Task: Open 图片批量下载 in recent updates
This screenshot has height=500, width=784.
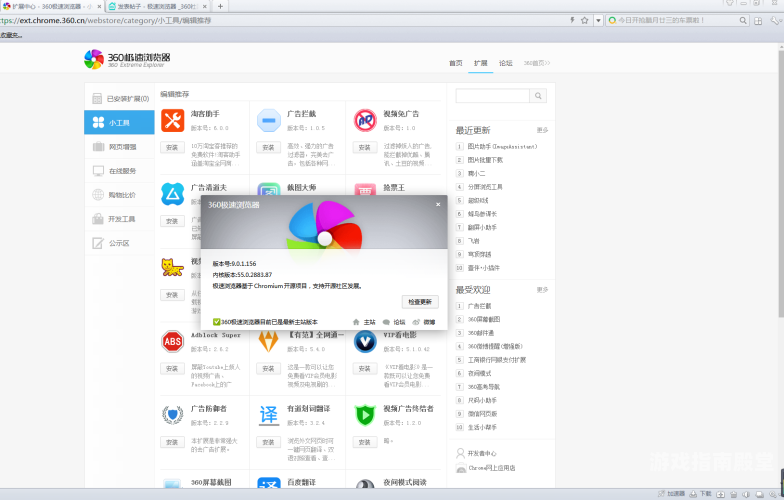Action: (485, 160)
